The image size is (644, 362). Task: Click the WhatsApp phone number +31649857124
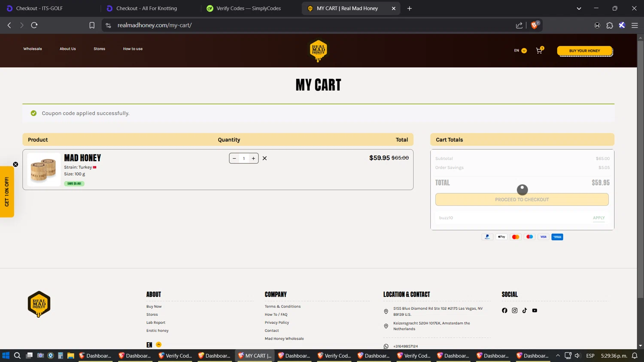tap(405, 346)
